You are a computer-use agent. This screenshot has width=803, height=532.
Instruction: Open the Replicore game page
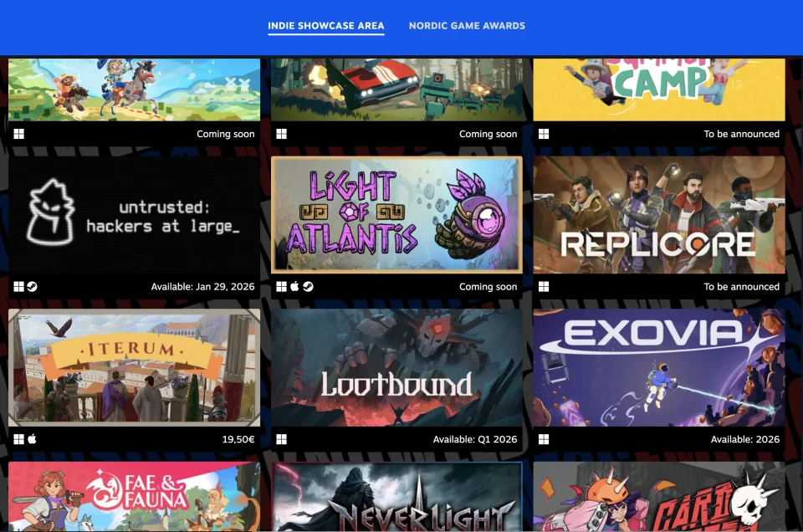click(x=660, y=214)
